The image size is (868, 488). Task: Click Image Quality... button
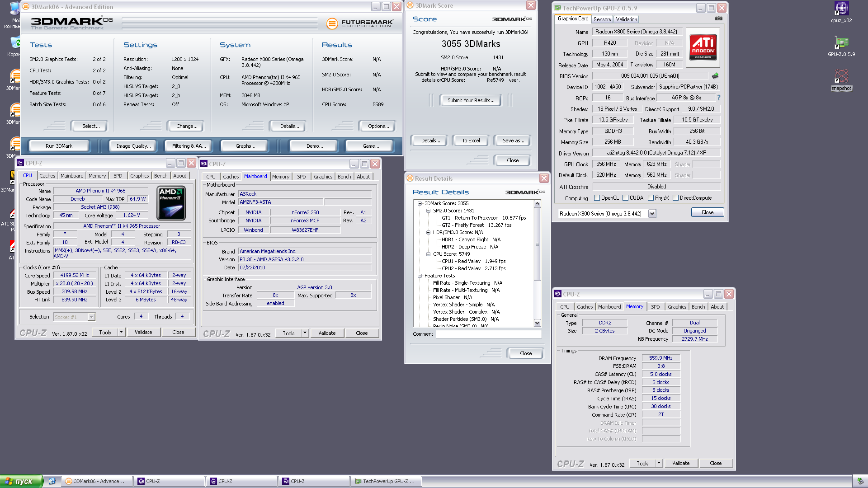133,146
